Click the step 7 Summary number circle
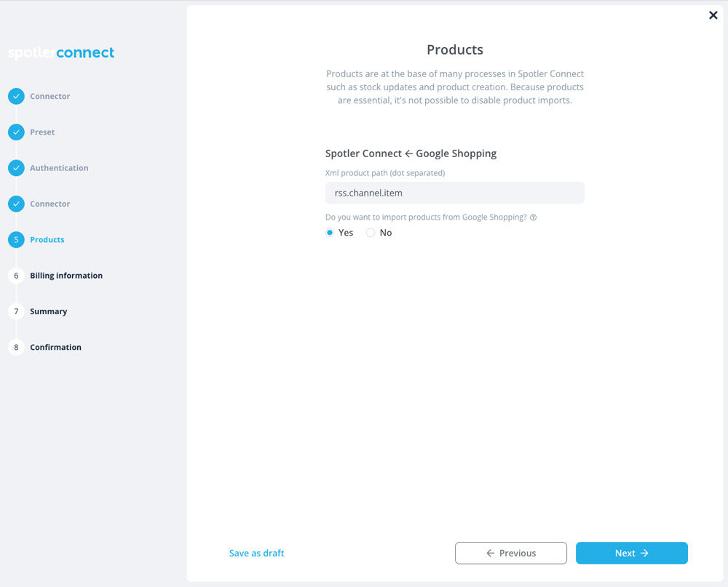728x587 pixels. pyautogui.click(x=16, y=311)
